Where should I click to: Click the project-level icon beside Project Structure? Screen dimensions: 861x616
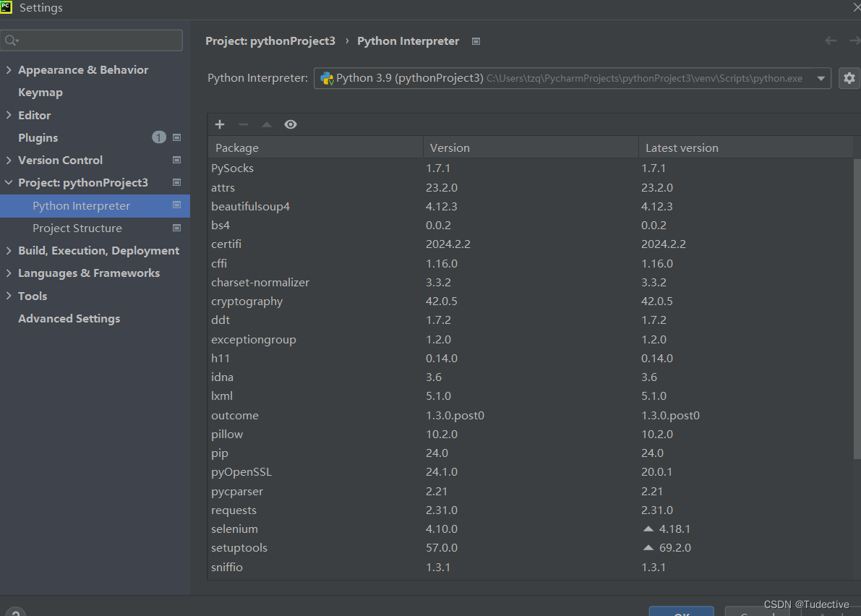tap(177, 227)
